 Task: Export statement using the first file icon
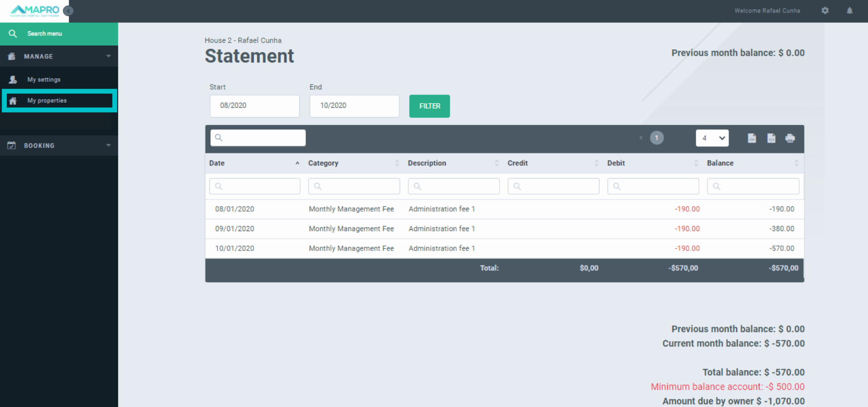[x=752, y=138]
